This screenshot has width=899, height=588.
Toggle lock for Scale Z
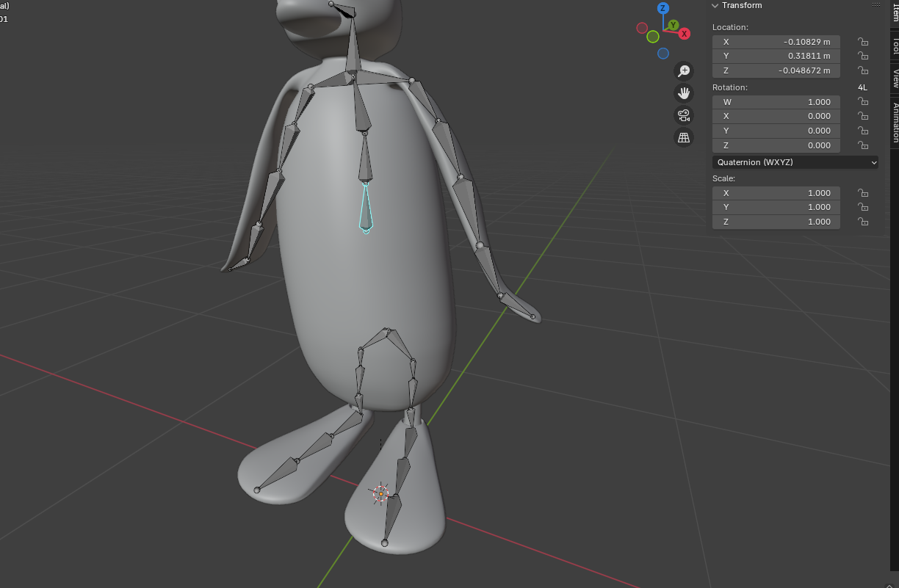click(863, 222)
